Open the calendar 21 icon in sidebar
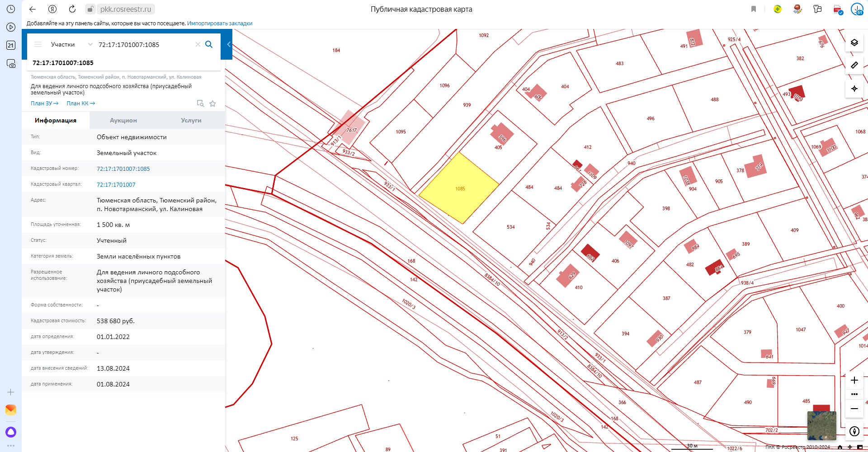868x452 pixels. [11, 45]
